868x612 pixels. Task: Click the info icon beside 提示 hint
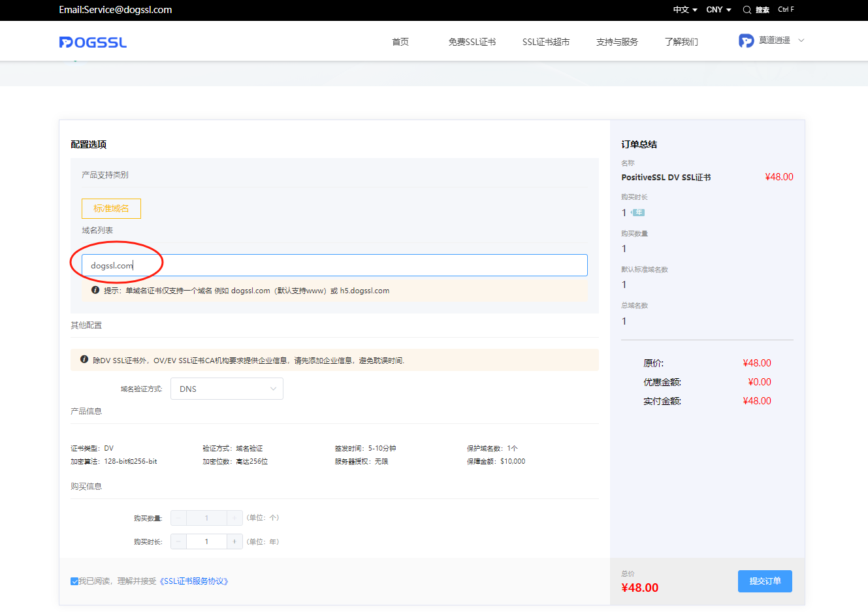click(95, 290)
